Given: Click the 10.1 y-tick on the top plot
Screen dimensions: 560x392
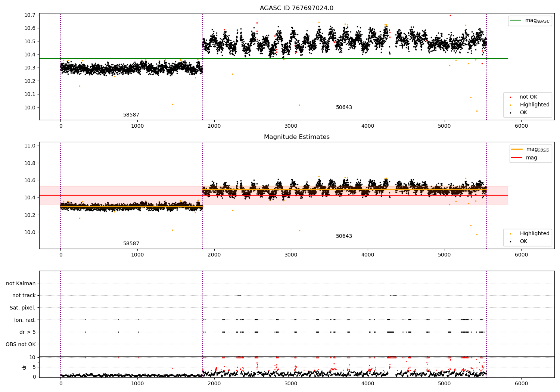Looking at the screenshot, I should tap(30, 94).
